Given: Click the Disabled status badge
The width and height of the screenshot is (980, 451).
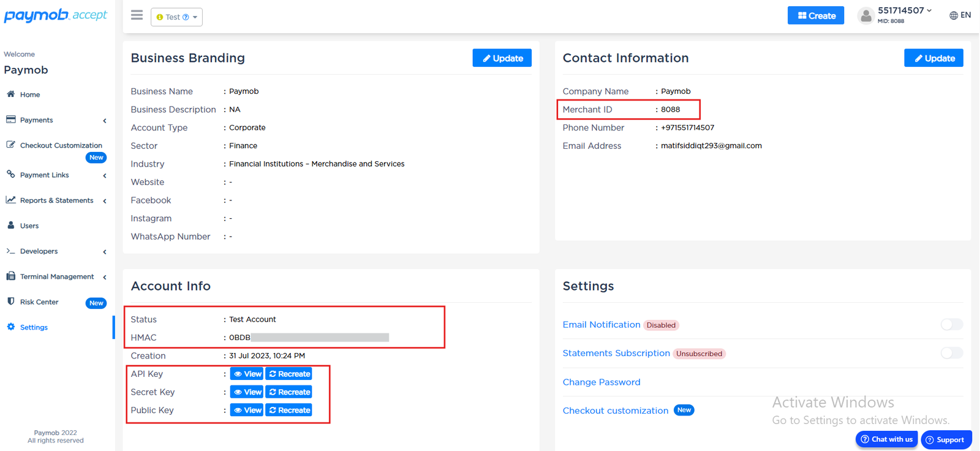Looking at the screenshot, I should [661, 325].
